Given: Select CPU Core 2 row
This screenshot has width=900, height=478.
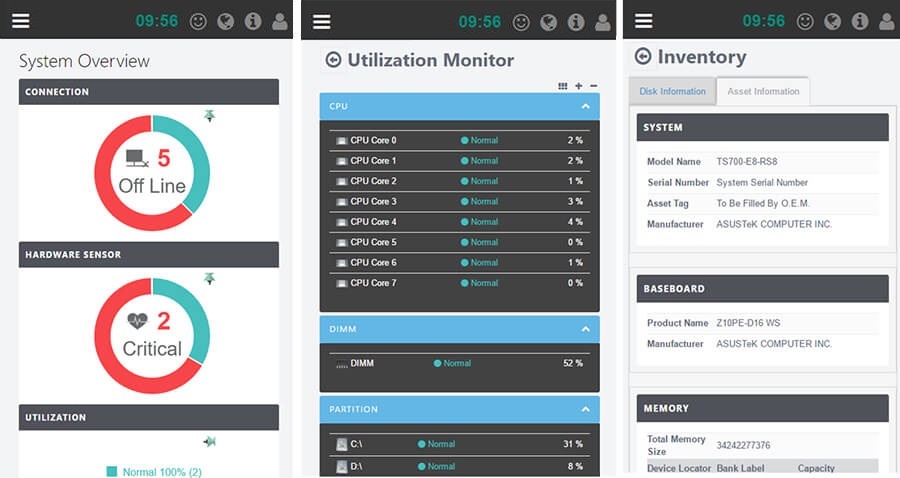Looking at the screenshot, I should tap(460, 181).
